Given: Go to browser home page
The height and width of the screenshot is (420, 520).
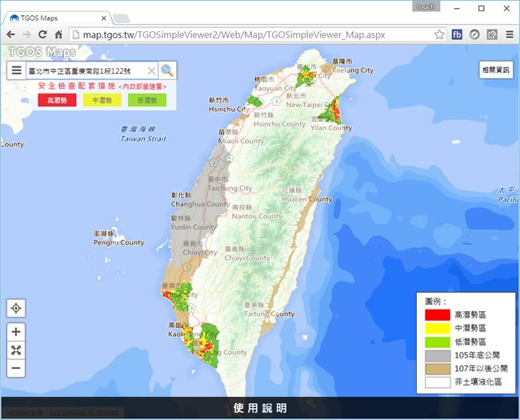Looking at the screenshot, I should click(58, 34).
